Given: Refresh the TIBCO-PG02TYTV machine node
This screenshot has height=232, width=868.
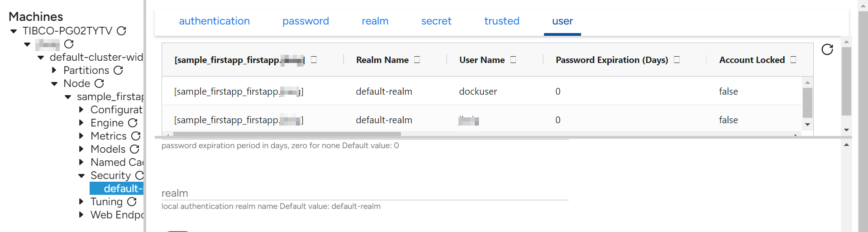Looking at the screenshot, I should pos(121,31).
